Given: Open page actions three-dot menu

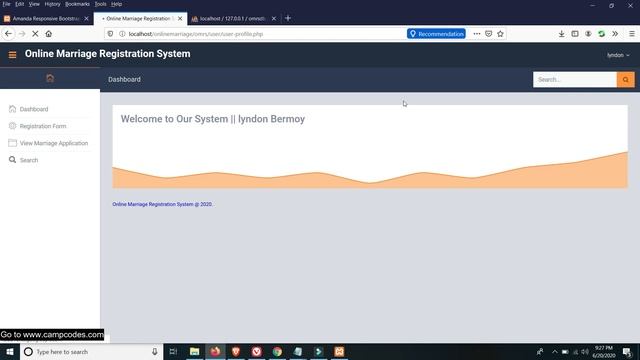Looking at the screenshot, I should (x=476, y=34).
